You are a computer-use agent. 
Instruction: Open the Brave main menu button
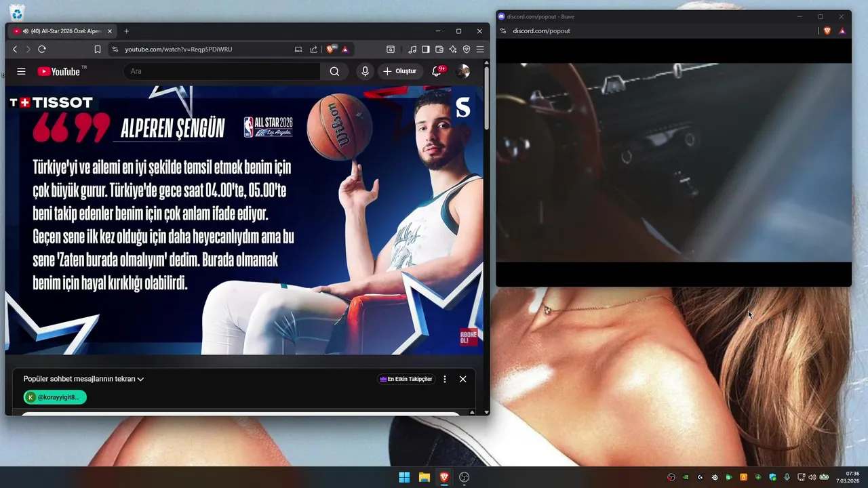coord(480,49)
